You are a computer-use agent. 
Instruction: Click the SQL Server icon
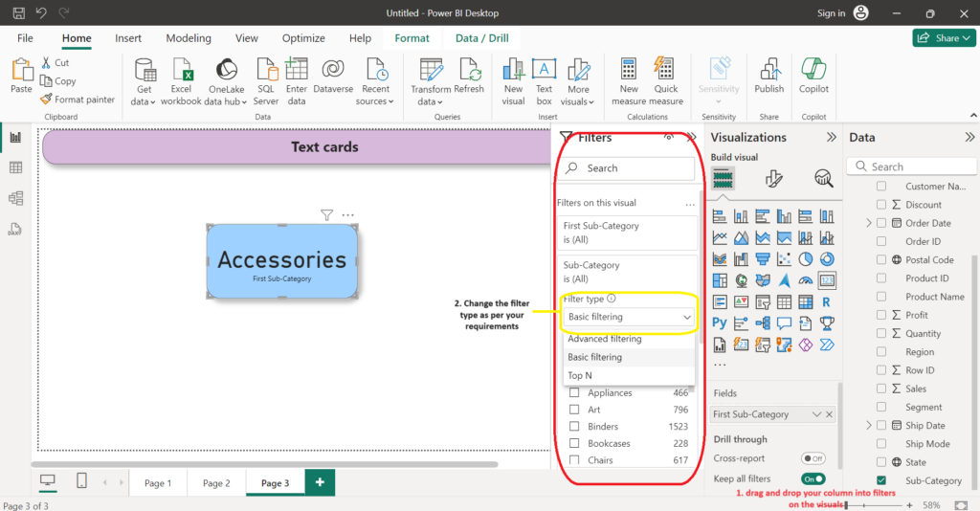[266, 70]
